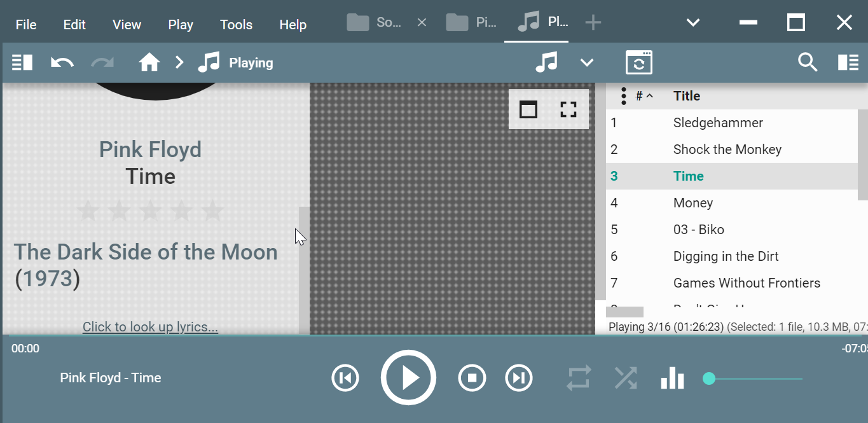
Task: Go to the Home view
Action: (149, 63)
